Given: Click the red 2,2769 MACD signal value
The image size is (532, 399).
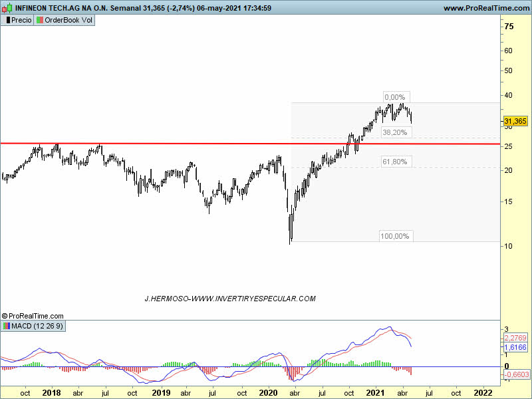Looking at the screenshot, I should [516, 338].
